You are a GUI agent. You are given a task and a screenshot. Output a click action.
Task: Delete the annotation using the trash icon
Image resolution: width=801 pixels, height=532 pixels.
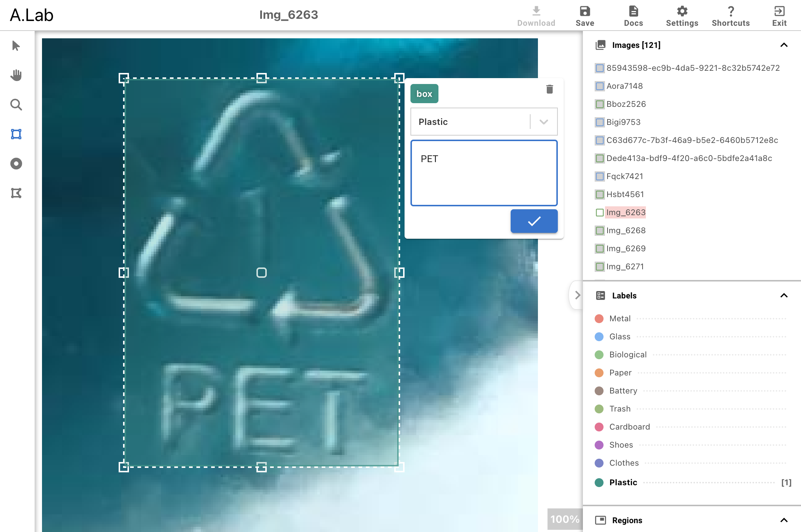pyautogui.click(x=549, y=89)
